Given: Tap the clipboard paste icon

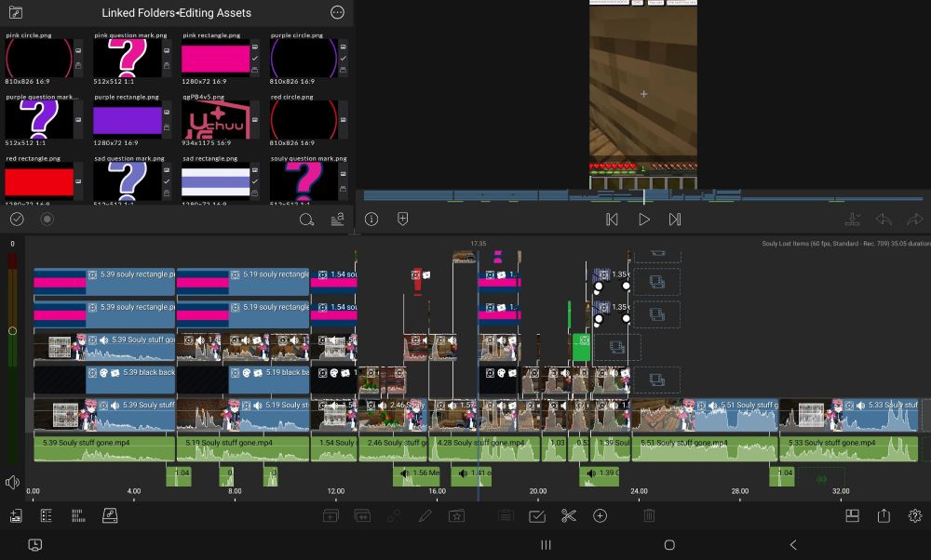Looking at the screenshot, I should click(506, 516).
